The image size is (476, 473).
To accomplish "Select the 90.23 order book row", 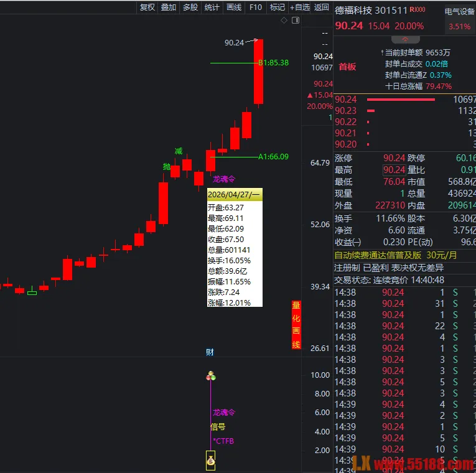I will (404, 111).
